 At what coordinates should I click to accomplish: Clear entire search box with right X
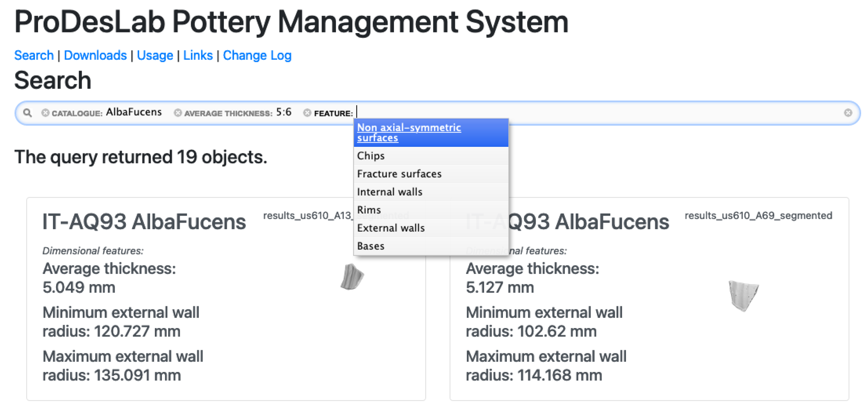[x=848, y=113]
